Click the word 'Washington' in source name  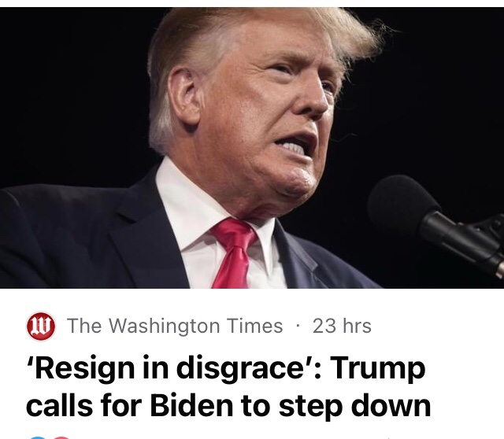(x=165, y=326)
